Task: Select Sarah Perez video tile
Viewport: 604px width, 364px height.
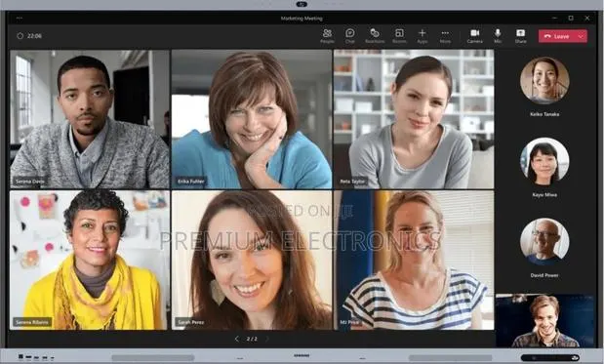Action: pyautogui.click(x=252, y=260)
